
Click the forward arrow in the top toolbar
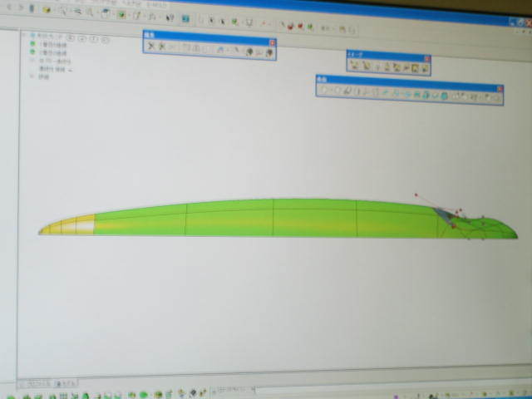[x=21, y=7]
